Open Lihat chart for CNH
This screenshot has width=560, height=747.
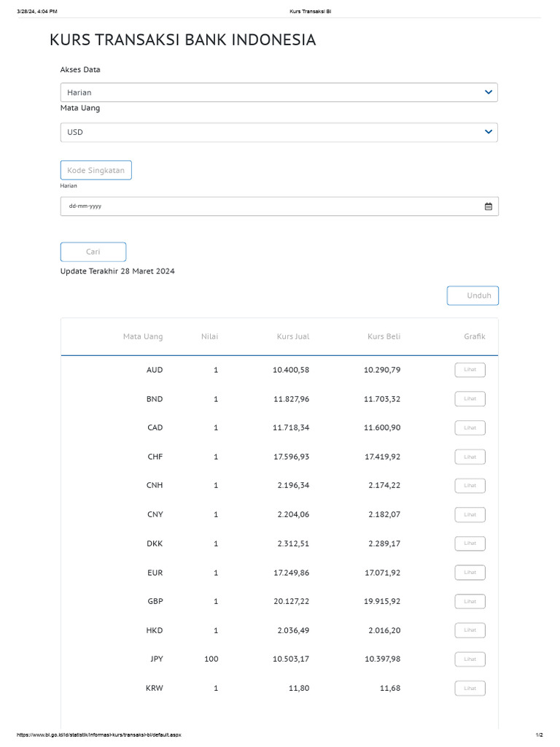pos(470,485)
